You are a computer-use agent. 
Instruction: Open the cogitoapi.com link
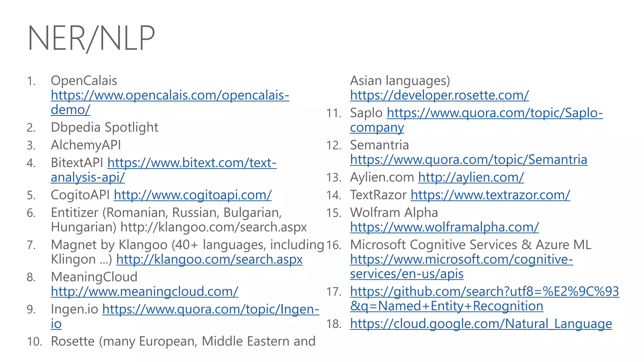(193, 195)
